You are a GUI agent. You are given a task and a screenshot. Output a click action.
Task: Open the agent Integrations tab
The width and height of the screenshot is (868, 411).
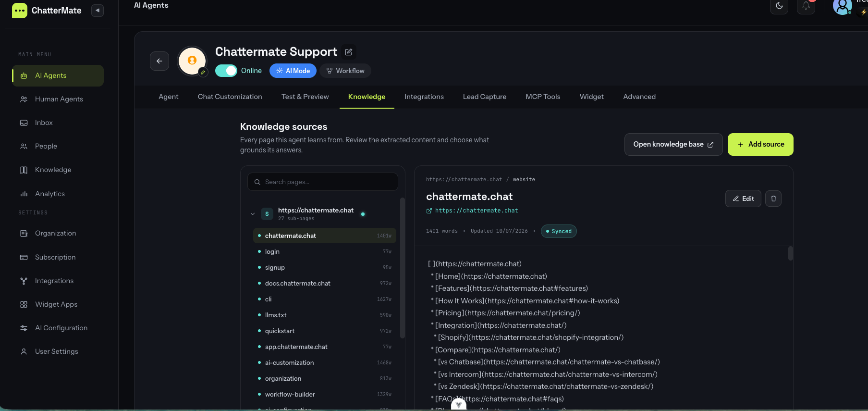(424, 97)
